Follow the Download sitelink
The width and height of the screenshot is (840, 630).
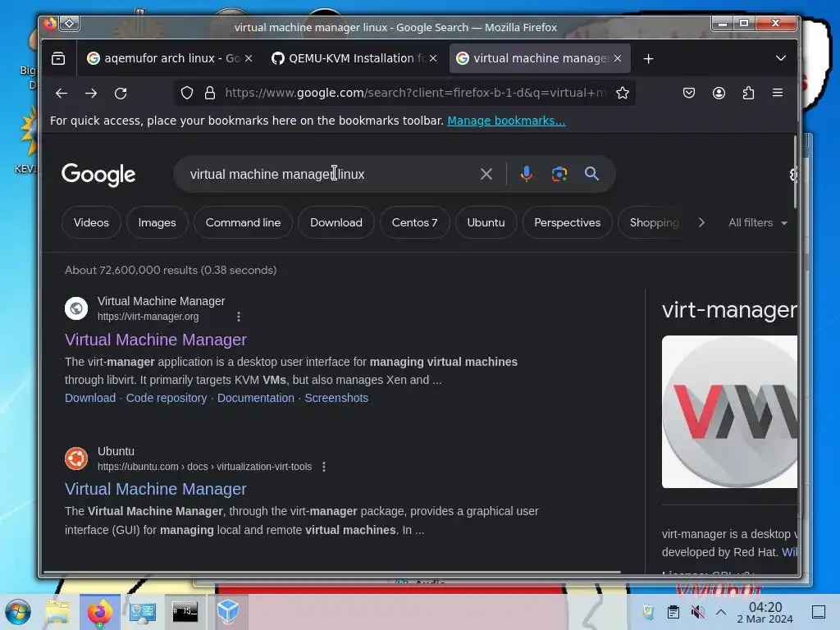coord(90,398)
